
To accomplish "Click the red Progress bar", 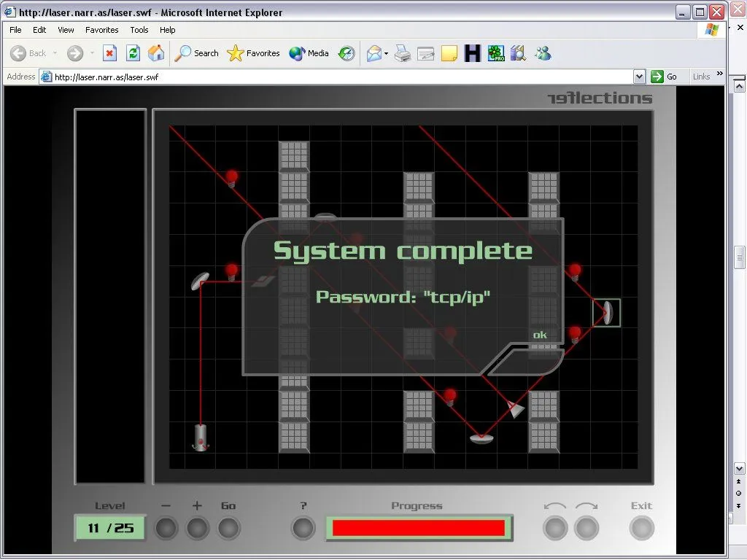I will pos(418,528).
